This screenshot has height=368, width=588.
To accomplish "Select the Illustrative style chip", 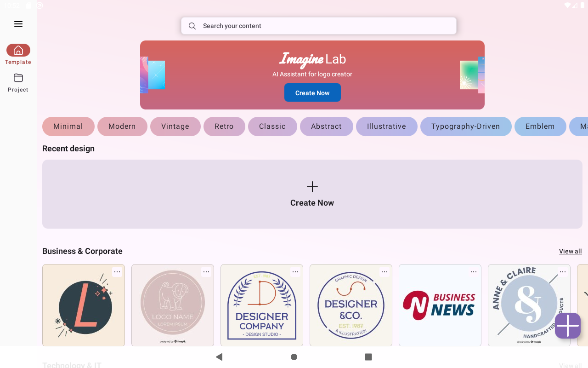I will pos(387,126).
